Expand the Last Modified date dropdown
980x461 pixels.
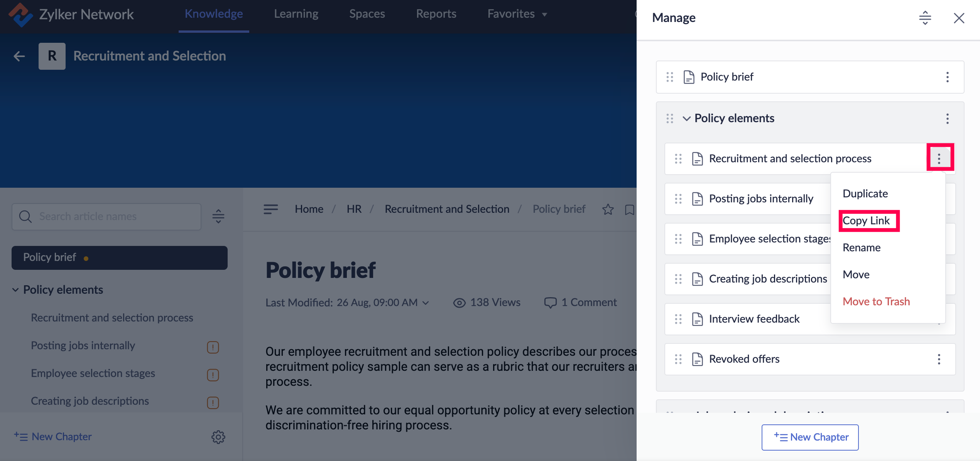point(426,303)
